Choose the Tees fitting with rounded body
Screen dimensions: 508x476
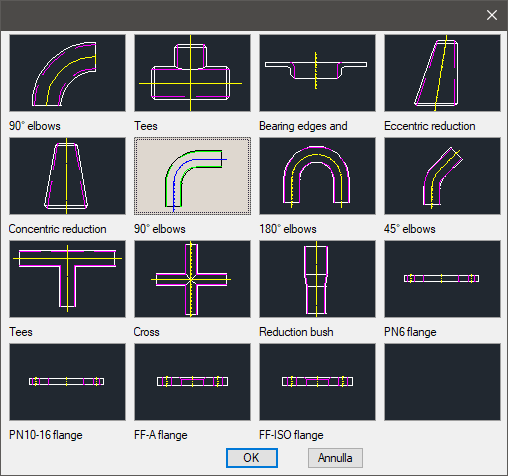192,73
